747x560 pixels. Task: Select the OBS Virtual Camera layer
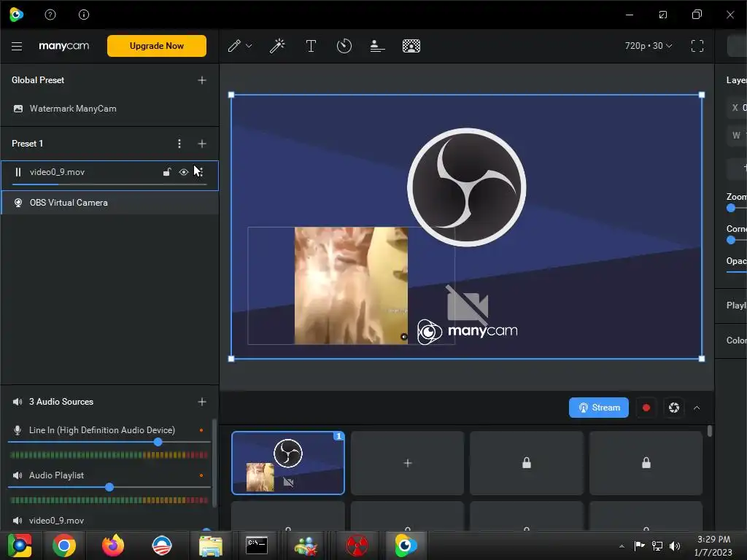pyautogui.click(x=109, y=203)
